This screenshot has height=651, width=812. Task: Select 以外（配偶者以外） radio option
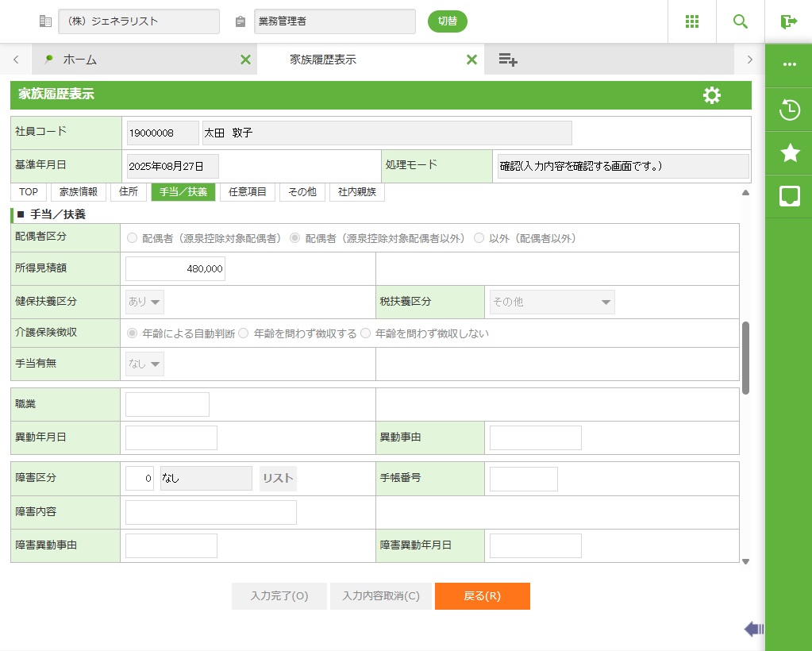pos(479,238)
